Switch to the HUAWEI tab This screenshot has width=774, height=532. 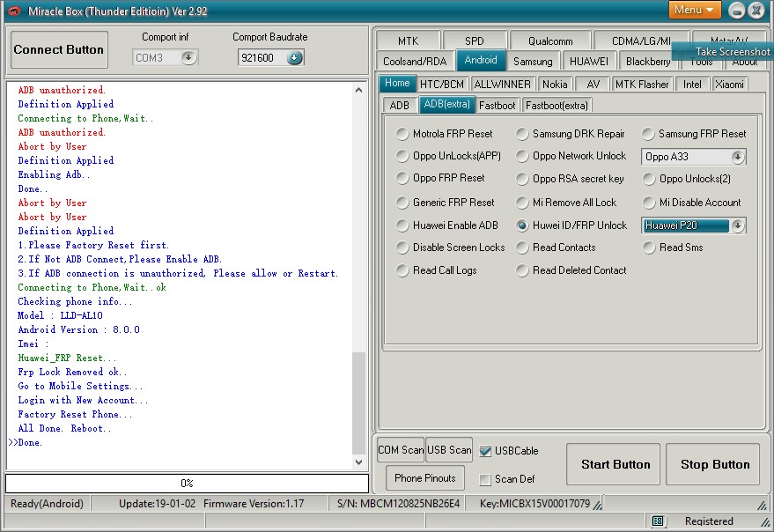[588, 62]
